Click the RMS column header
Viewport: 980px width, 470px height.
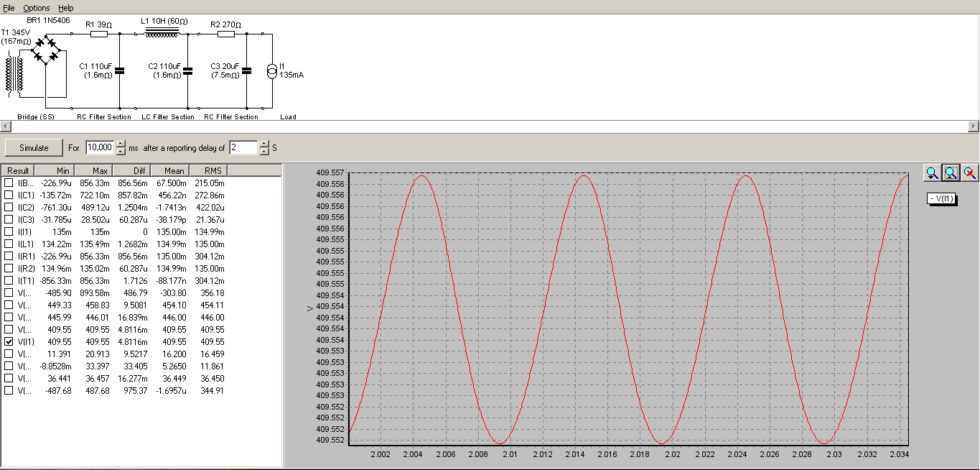point(209,170)
